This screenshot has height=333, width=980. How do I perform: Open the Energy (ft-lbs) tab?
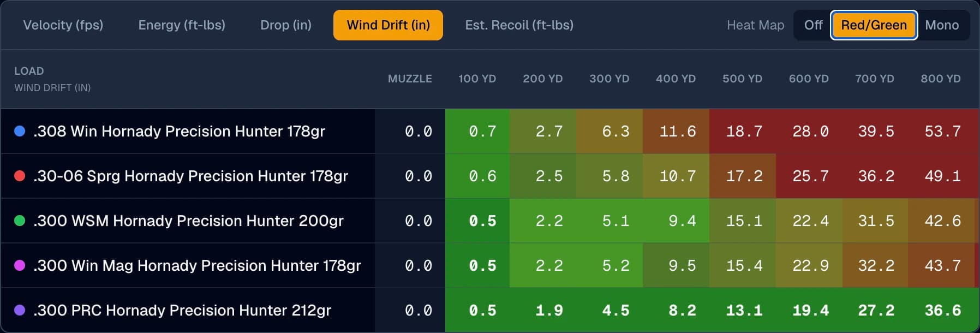tap(182, 25)
